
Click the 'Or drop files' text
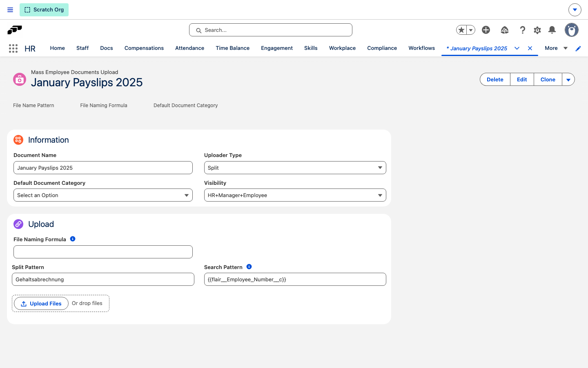tap(87, 303)
